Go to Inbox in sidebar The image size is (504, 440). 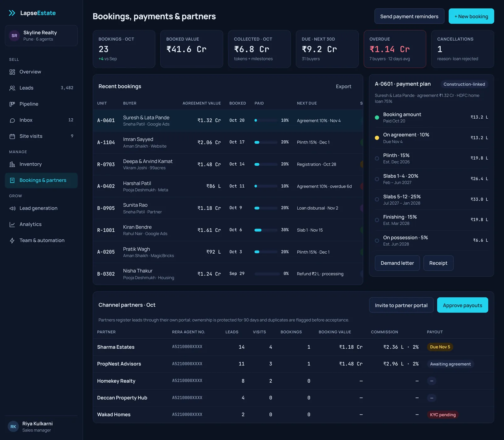pyautogui.click(x=41, y=120)
